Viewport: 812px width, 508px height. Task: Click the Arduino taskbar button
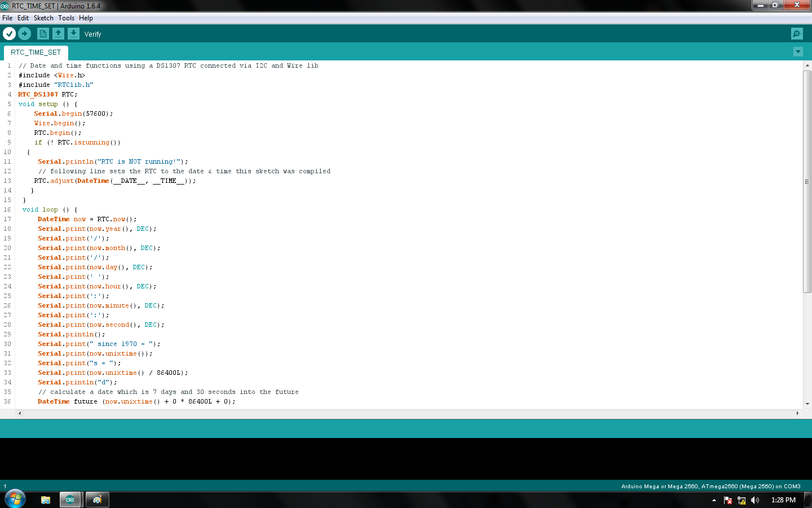click(70, 500)
